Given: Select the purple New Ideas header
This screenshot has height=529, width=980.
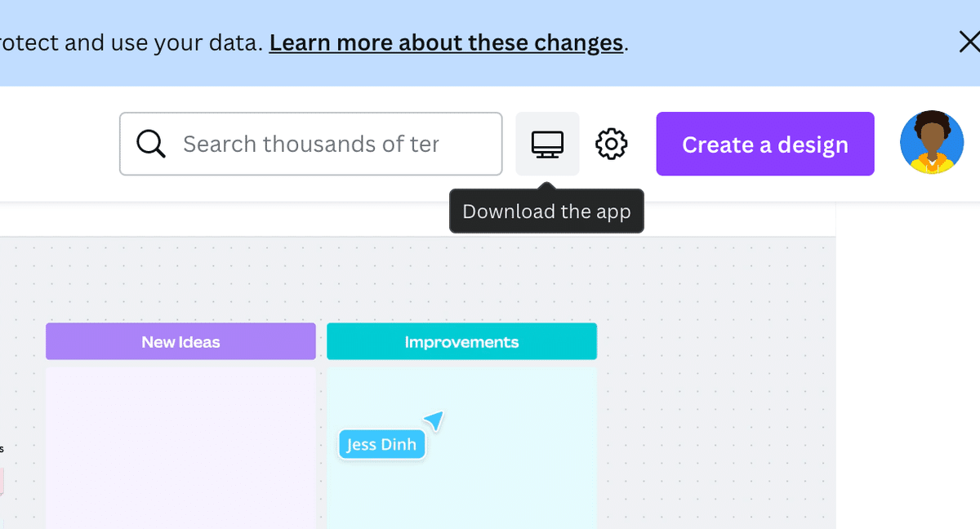Looking at the screenshot, I should pos(180,341).
